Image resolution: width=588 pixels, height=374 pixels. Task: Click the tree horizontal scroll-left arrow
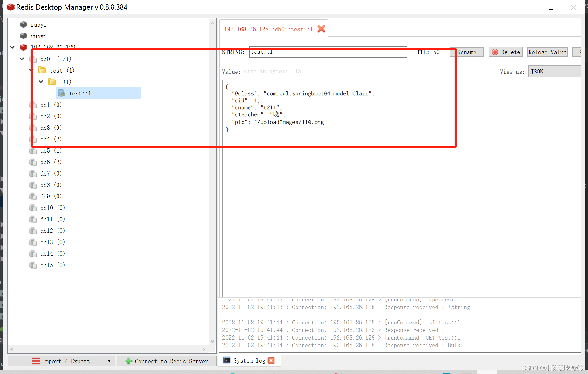(12, 349)
